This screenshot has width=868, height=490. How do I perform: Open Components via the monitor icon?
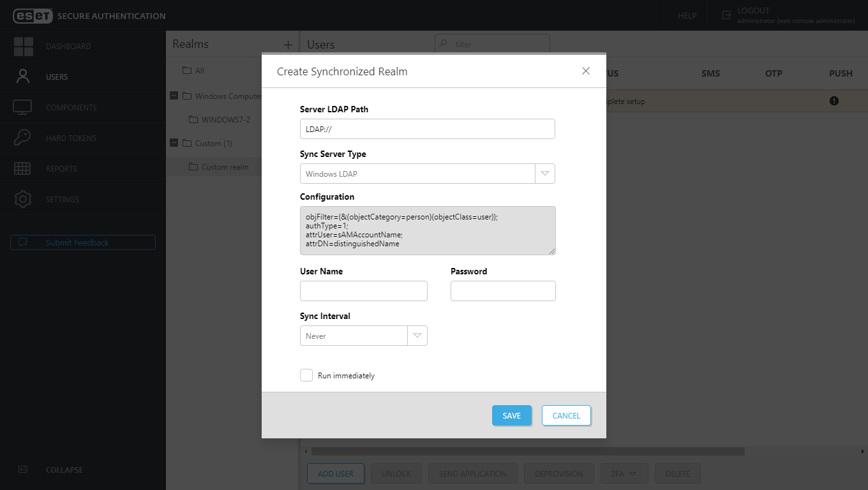pyautogui.click(x=23, y=107)
